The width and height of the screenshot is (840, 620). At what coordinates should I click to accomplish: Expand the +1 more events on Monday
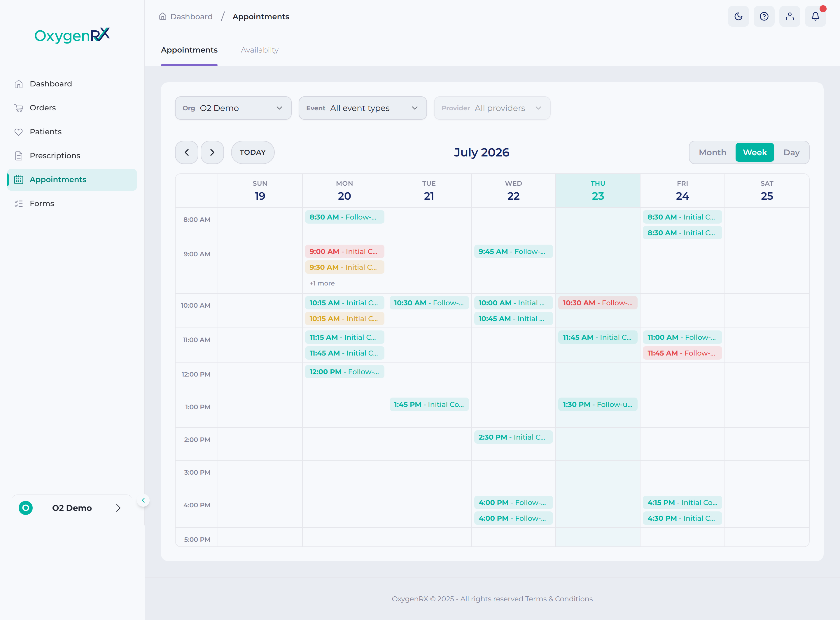coord(322,283)
